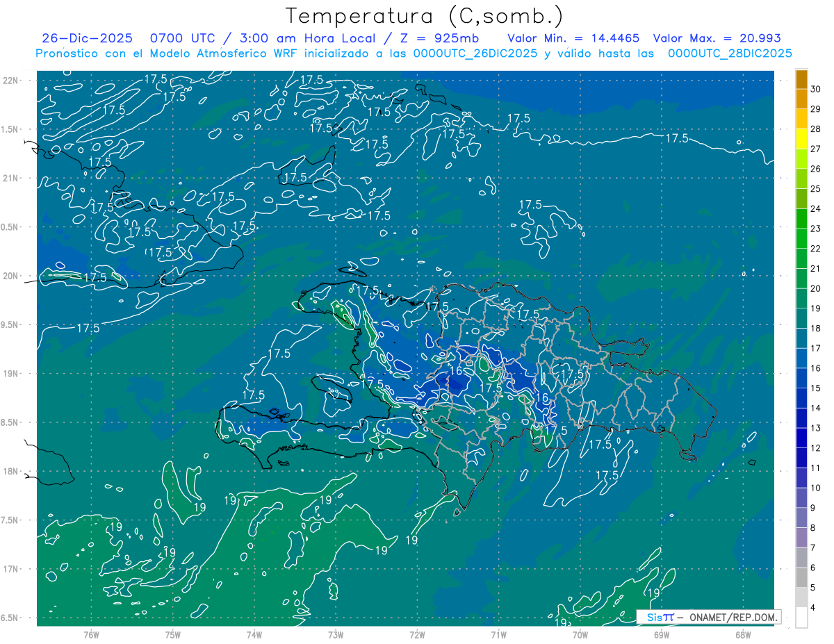This screenshot has height=644, width=834.
Task: Click the colorbar scale value "15"
Action: tap(816, 388)
